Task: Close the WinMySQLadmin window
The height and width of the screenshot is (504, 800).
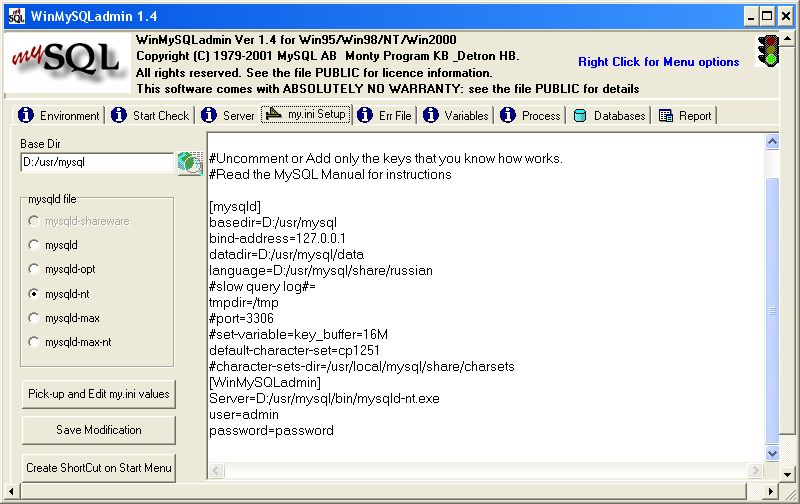Action: click(x=786, y=16)
